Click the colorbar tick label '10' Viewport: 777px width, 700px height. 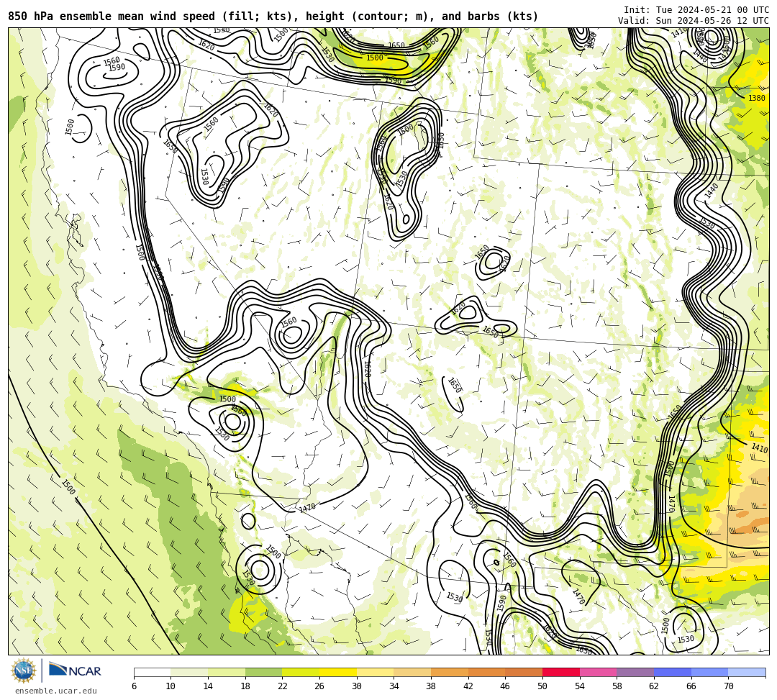(x=171, y=686)
